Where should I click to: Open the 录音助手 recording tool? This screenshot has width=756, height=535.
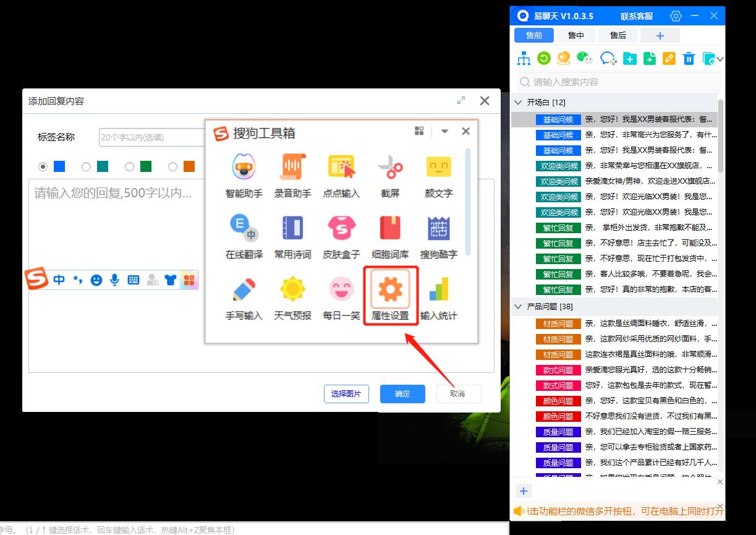point(293,175)
